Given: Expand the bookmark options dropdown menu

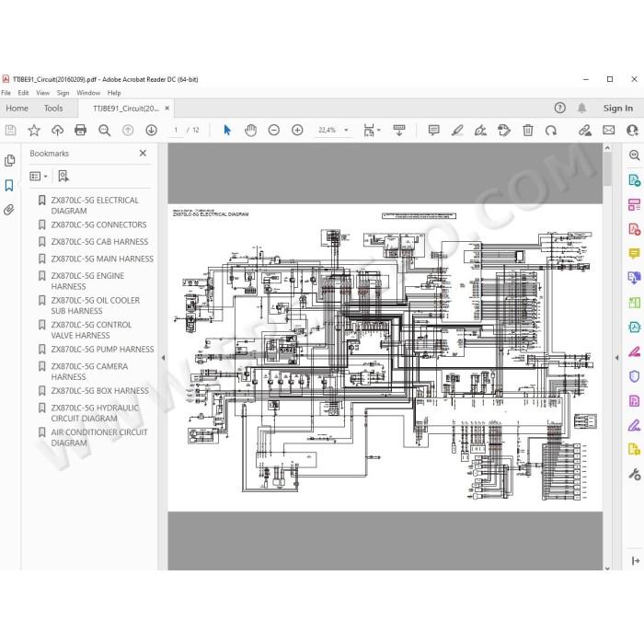Looking at the screenshot, I should coord(39,177).
